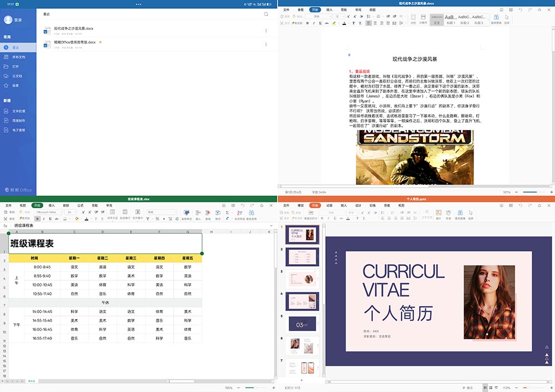This screenshot has width=555, height=392.
Task: Toggle Italic in the Excel window toolbar
Action: click(44, 219)
